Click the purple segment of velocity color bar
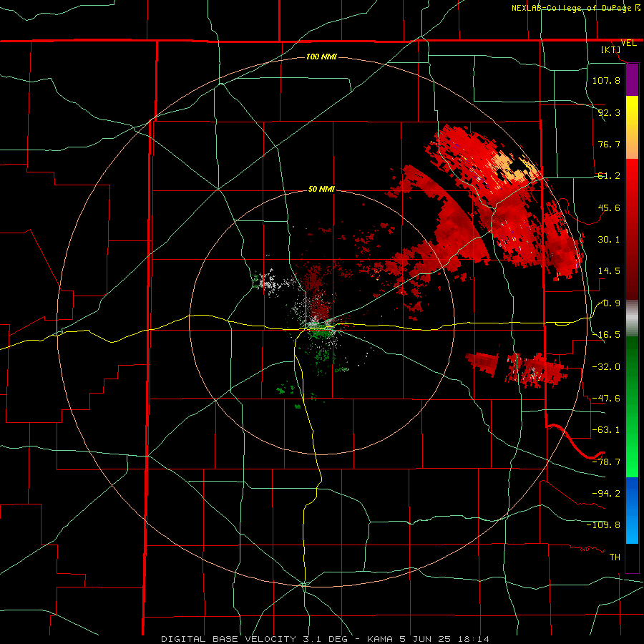The image size is (644, 644). pos(632,80)
